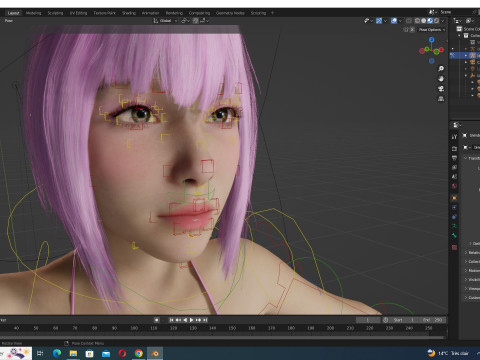Image resolution: width=480 pixels, height=360 pixels.
Task: Toggle viewport overlays display
Action: pyautogui.click(x=394, y=21)
